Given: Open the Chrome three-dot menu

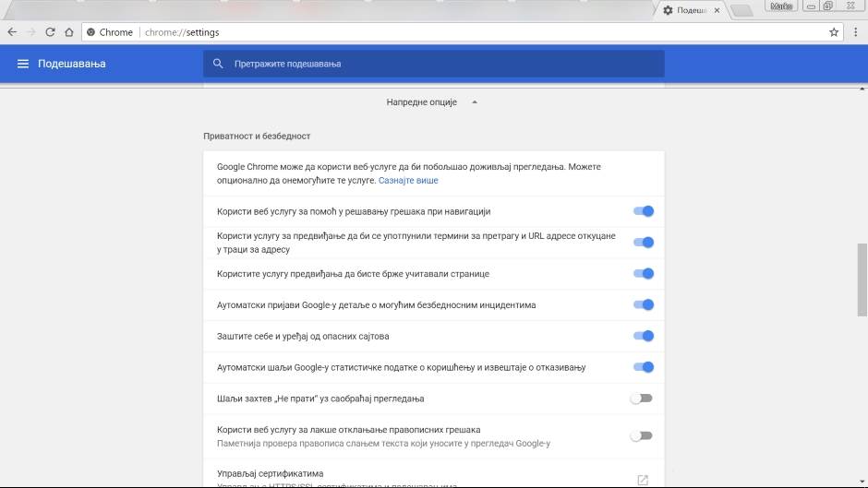Looking at the screenshot, I should [854, 32].
